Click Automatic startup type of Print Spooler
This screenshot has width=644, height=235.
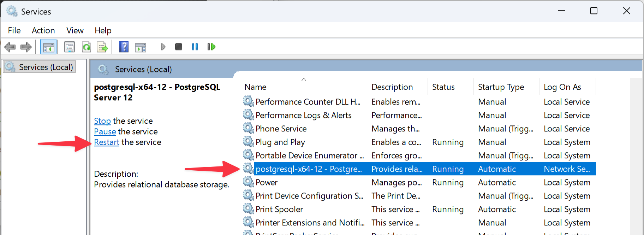(497, 209)
